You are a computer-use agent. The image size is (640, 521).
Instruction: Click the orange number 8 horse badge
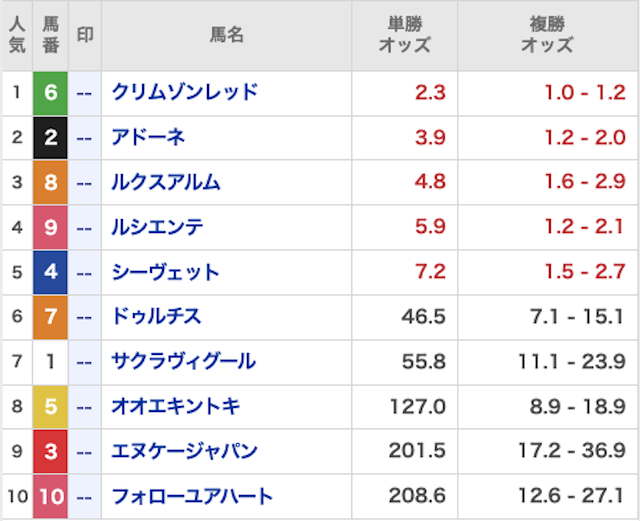pos(50,183)
